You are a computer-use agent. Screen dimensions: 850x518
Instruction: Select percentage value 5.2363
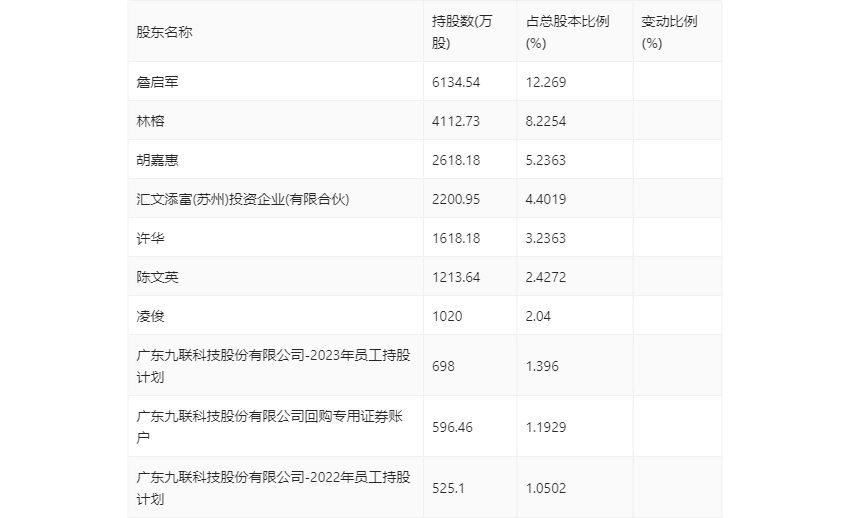click(x=546, y=160)
